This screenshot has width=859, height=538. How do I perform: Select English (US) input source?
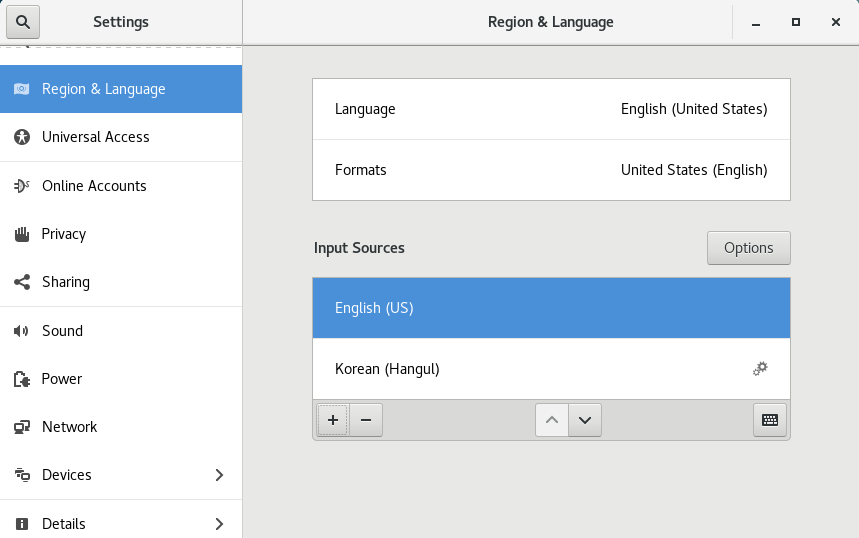(551, 308)
